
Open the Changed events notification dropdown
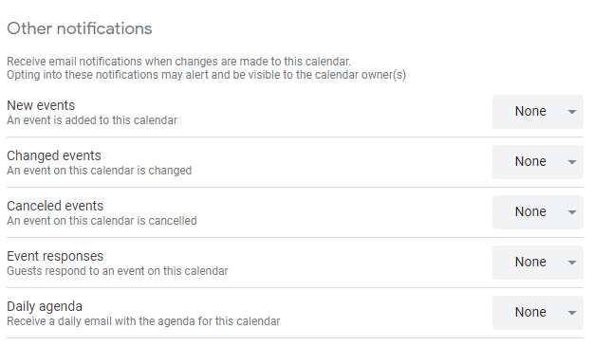point(537,162)
